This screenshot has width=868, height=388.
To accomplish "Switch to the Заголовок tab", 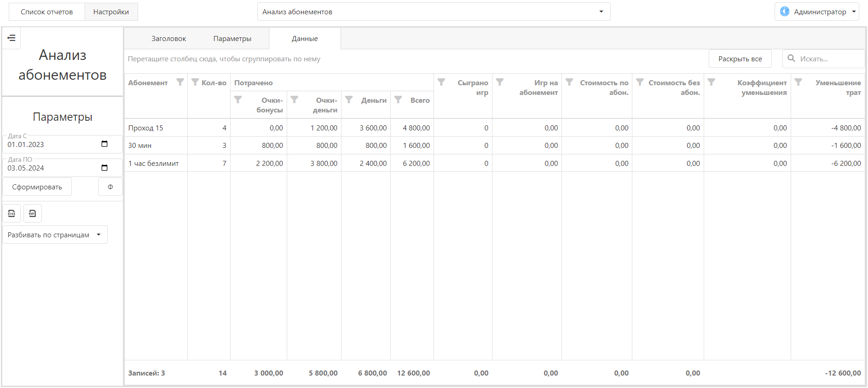I will coord(169,39).
